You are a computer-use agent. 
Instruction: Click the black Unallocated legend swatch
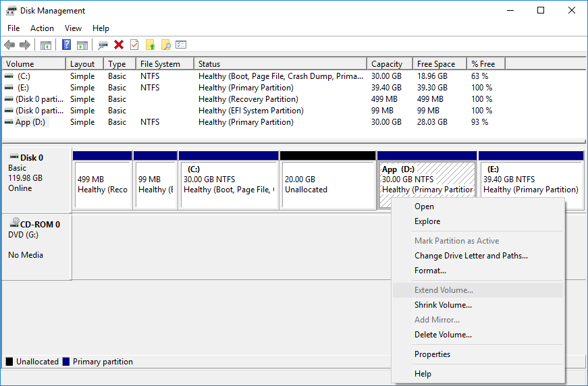click(x=9, y=362)
